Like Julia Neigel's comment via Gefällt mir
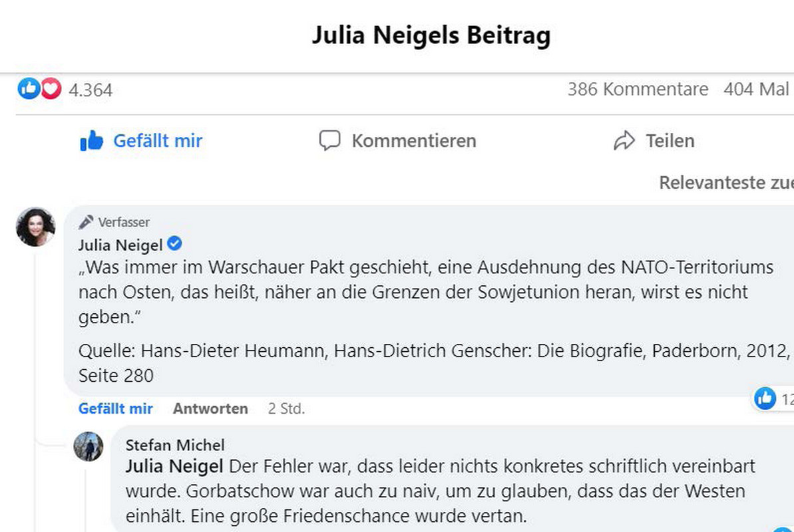 pos(115,408)
